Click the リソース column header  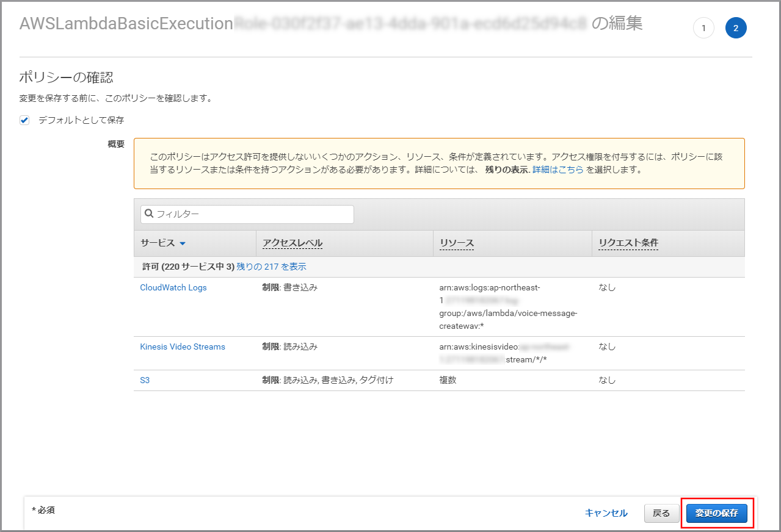click(456, 243)
